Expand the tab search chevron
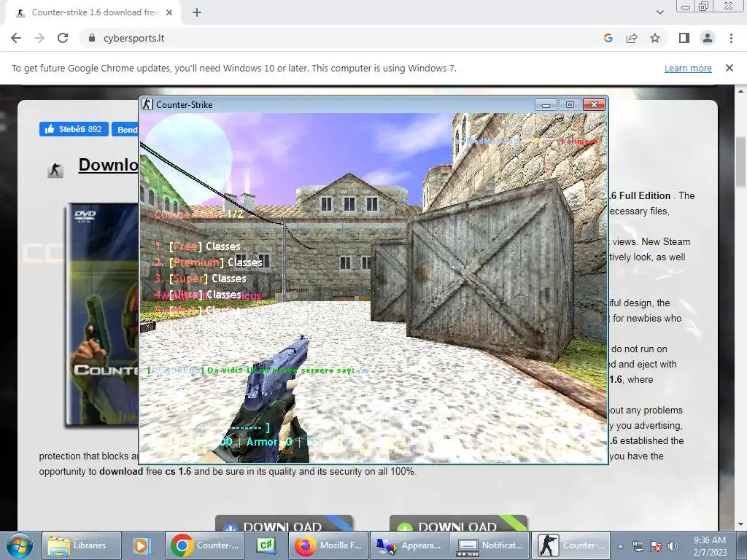747x560 pixels. [x=659, y=12]
